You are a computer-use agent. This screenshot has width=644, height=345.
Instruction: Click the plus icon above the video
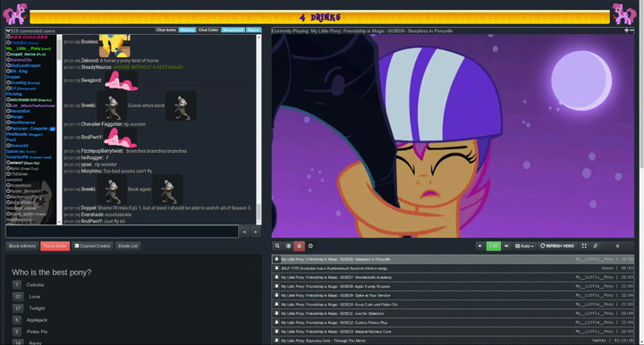click(x=626, y=30)
